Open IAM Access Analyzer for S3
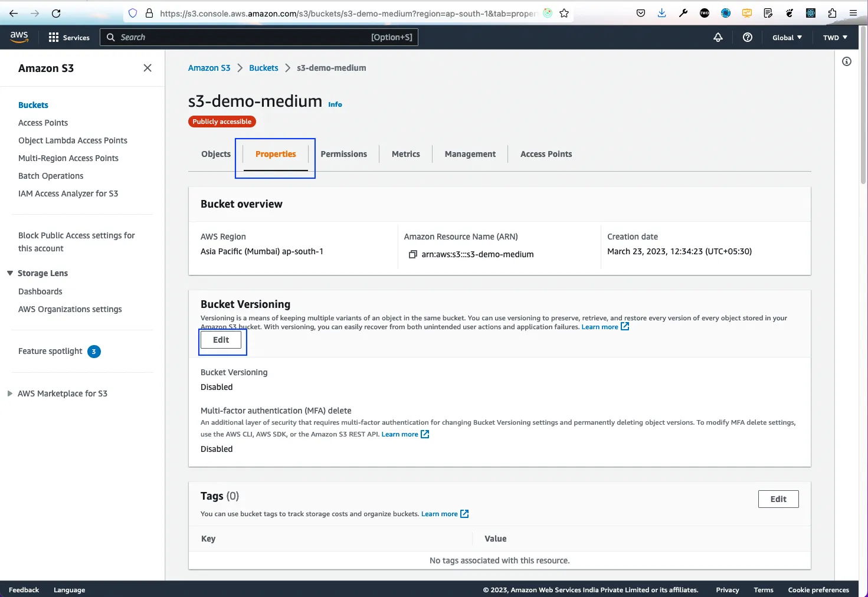The width and height of the screenshot is (868, 597). pos(68,193)
